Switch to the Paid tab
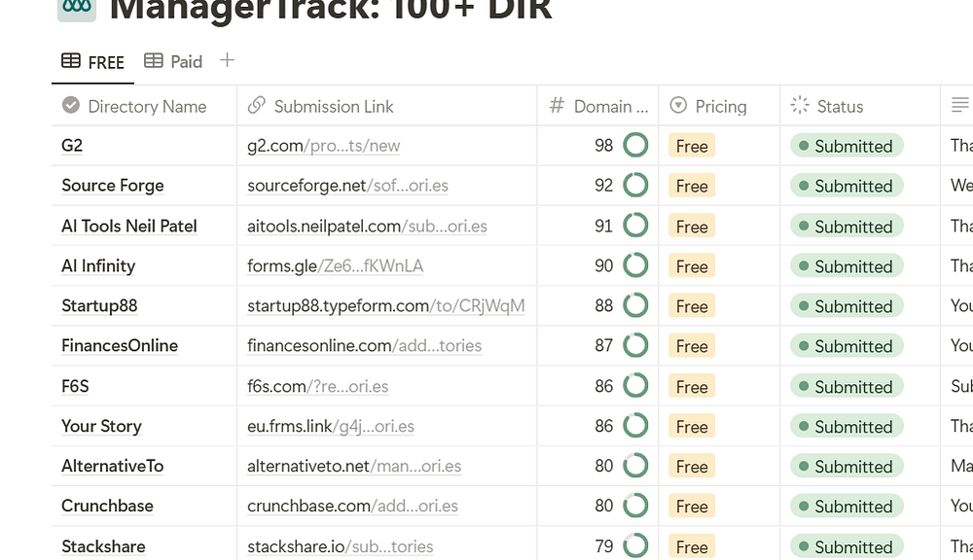This screenshot has width=973, height=560. 174,61
